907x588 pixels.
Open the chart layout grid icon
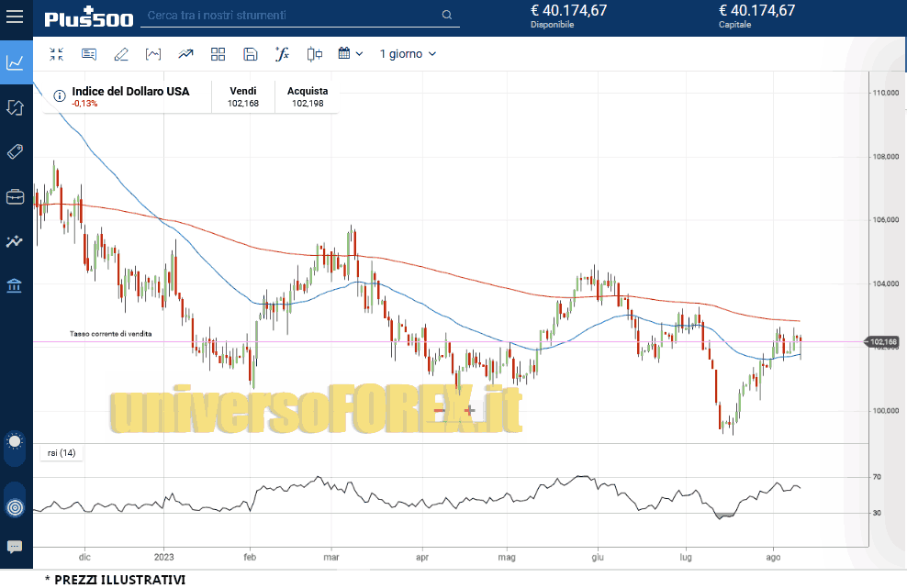click(x=218, y=53)
